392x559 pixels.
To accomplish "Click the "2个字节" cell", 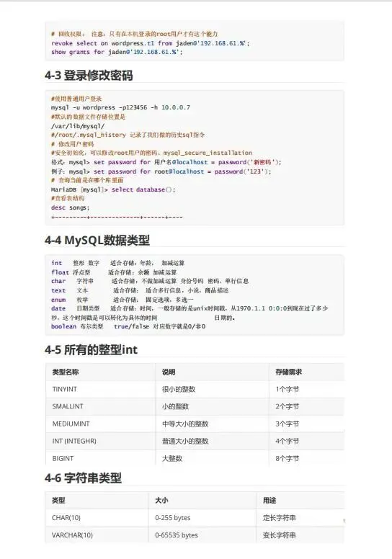I will (x=287, y=406).
